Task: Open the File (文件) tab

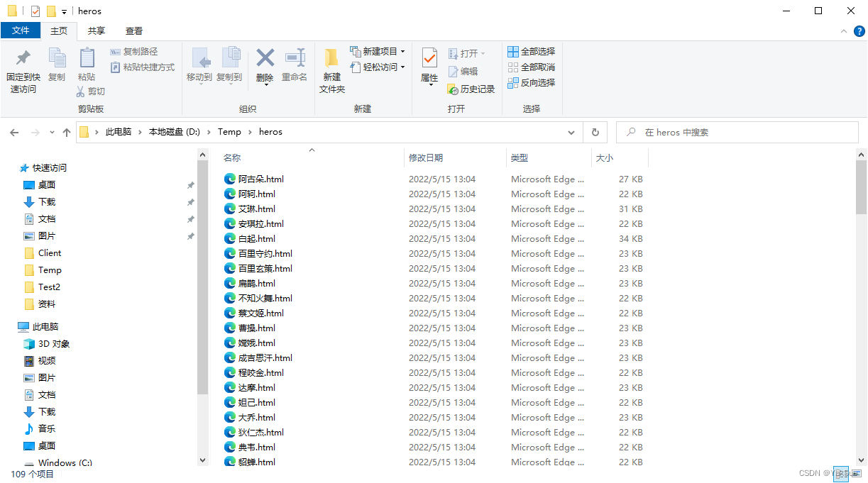Action: click(x=21, y=30)
